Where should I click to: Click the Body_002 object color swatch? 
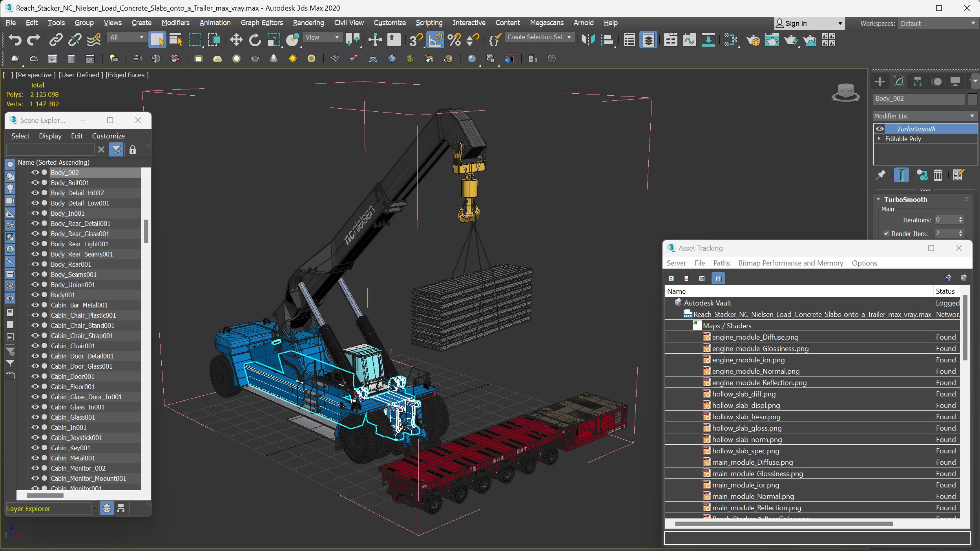click(972, 99)
